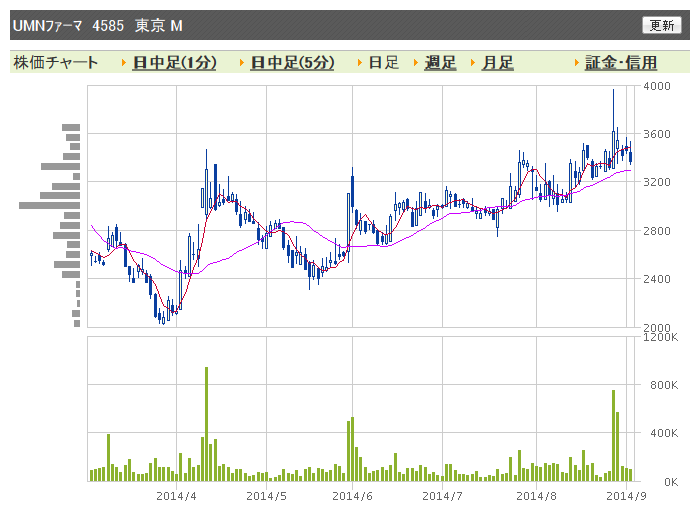Image resolution: width=697 pixels, height=530 pixels.
Task: Click orange arrow beside 週足
Action: [416, 63]
